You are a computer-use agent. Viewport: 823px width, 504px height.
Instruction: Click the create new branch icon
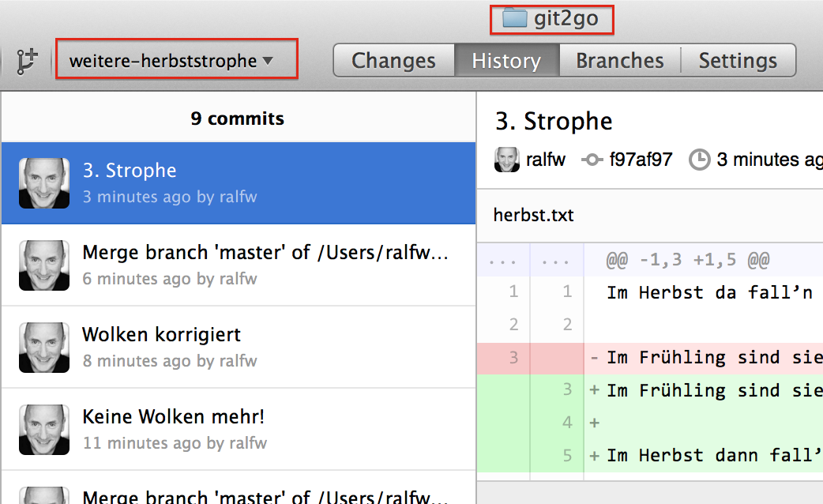(x=27, y=61)
